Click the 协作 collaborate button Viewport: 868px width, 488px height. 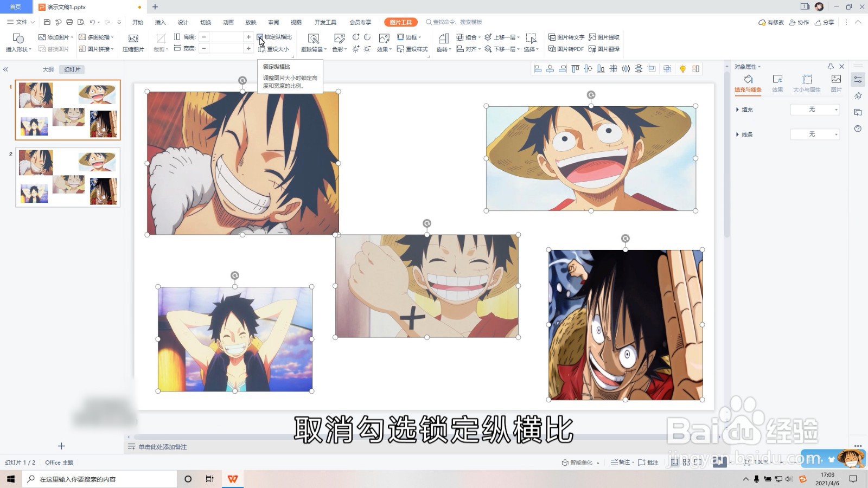[x=799, y=22]
